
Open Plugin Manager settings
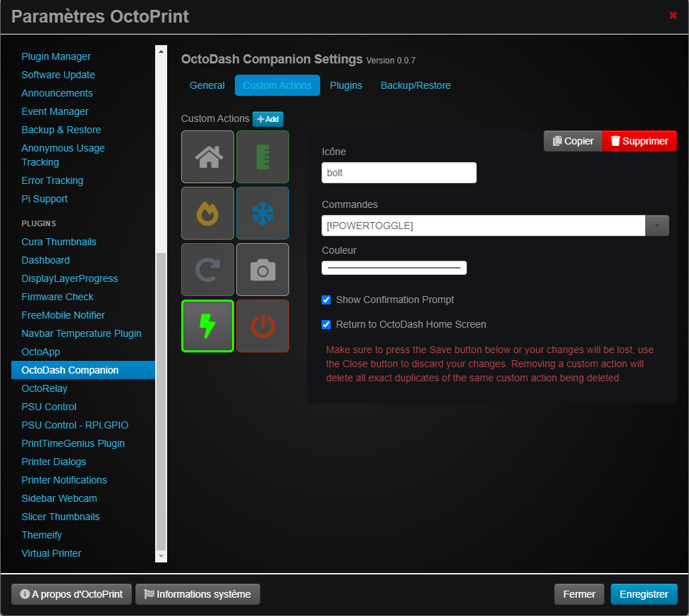[x=56, y=56]
